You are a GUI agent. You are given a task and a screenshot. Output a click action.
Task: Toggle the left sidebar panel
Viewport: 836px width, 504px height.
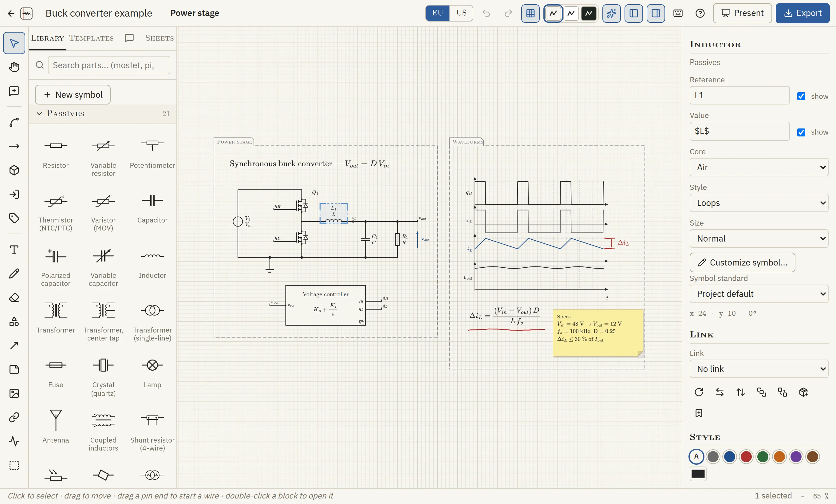tap(633, 13)
